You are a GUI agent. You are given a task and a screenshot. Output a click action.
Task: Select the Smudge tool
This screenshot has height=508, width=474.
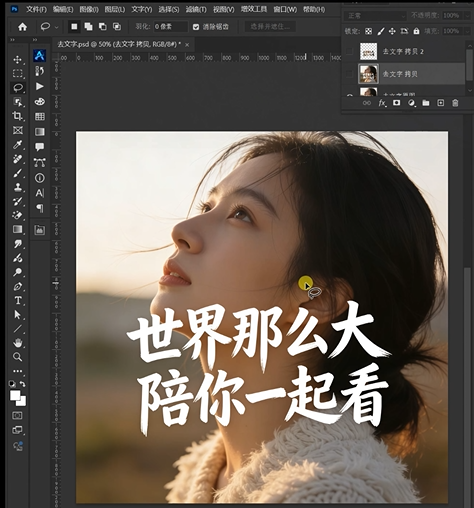point(17,244)
